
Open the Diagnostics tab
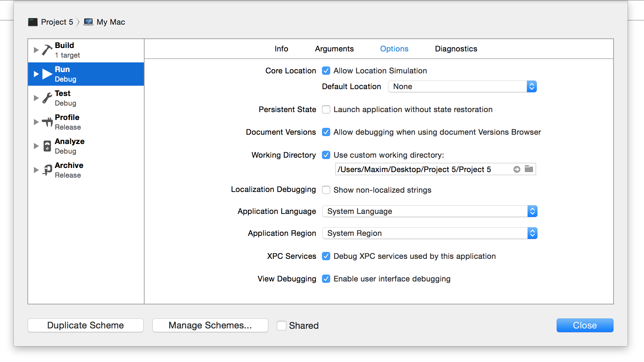tap(456, 49)
